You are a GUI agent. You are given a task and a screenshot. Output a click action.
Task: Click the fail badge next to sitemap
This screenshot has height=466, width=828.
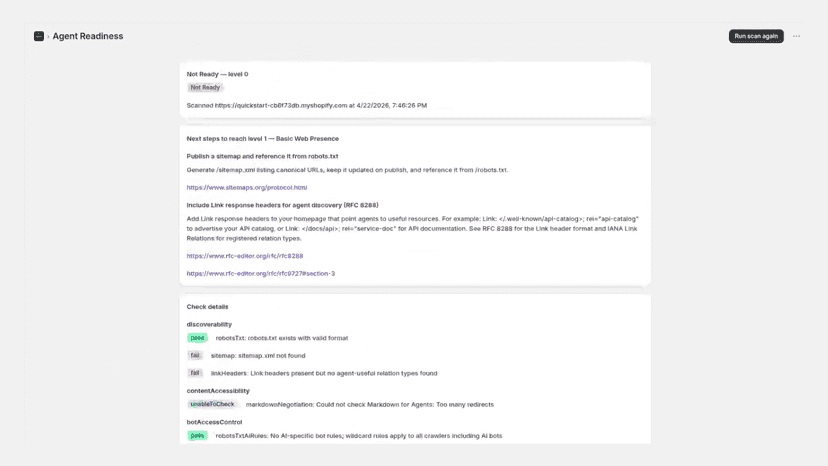point(195,356)
